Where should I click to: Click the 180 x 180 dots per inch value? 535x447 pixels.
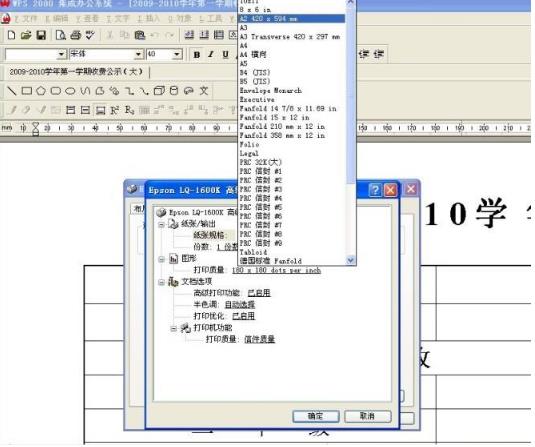276,270
